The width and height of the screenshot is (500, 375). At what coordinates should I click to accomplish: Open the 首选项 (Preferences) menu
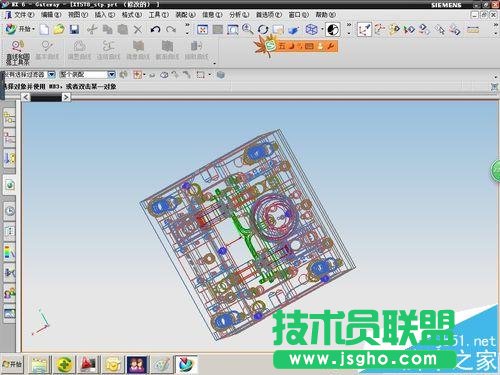pos(269,15)
